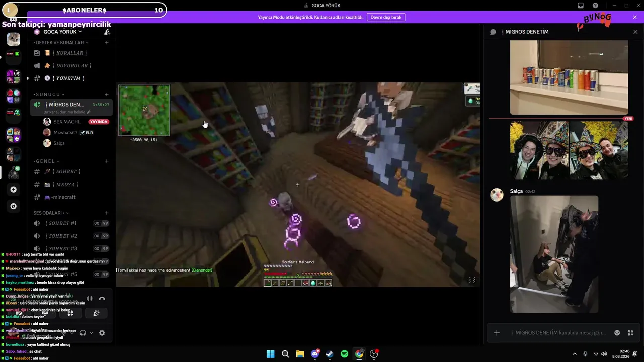Open the MEDYA text channel

tap(70, 185)
